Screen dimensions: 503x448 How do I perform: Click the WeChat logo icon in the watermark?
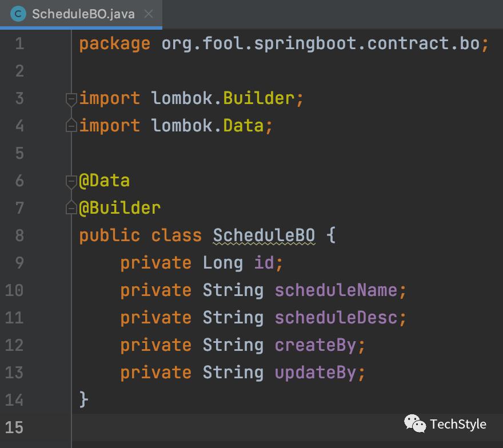[415, 424]
